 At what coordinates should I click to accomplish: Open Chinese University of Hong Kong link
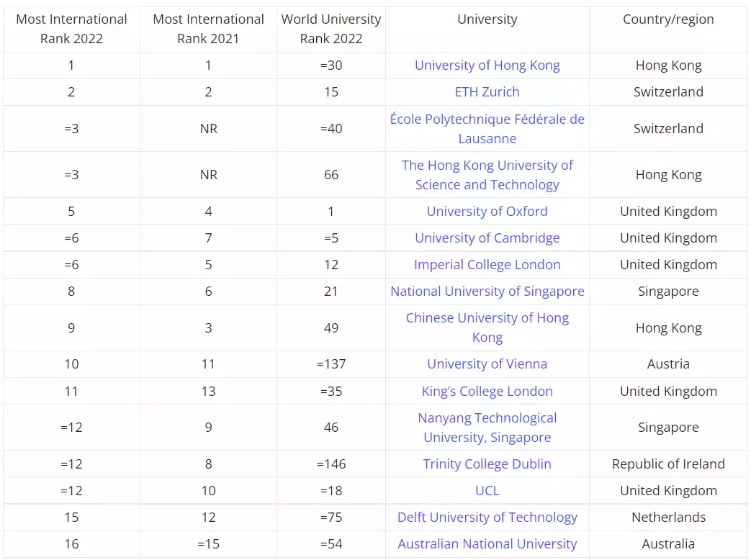[487, 328]
